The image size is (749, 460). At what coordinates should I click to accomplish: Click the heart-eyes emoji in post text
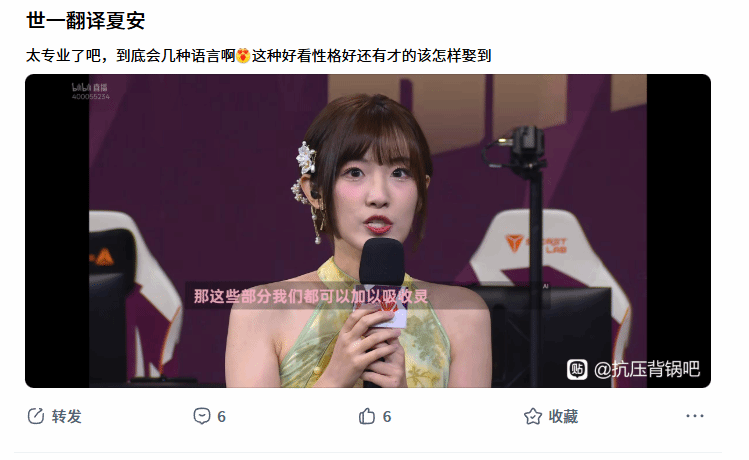click(x=243, y=56)
